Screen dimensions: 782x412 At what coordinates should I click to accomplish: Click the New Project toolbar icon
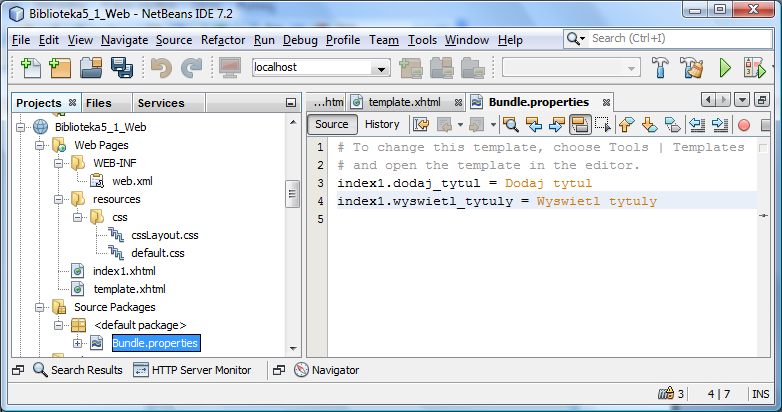60,68
